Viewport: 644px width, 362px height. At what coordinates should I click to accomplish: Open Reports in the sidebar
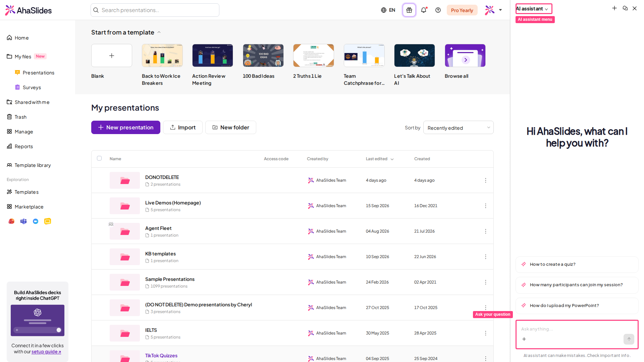click(x=20, y=146)
